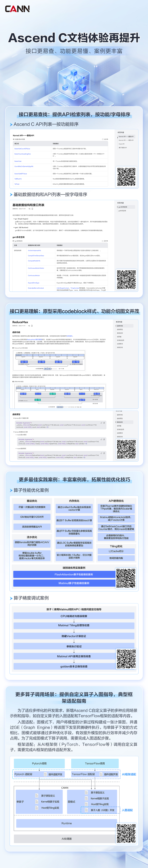148x868 pixels.
Task: Click document icon for 图模式 Kernel侧算子实现
Action: pyautogui.click(x=86, y=798)
